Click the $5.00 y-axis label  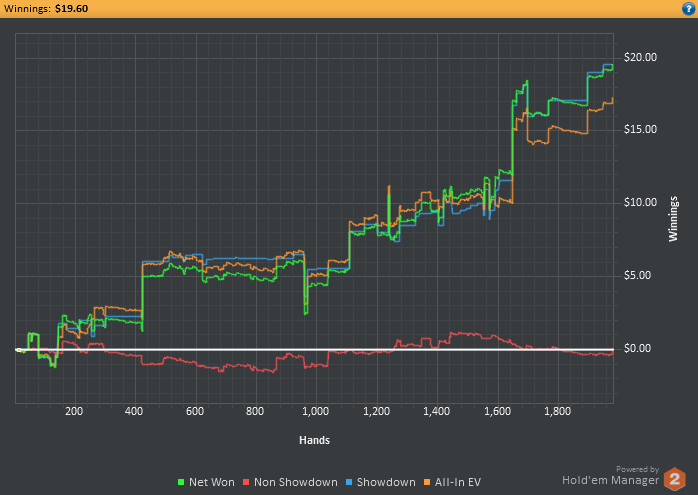637,276
